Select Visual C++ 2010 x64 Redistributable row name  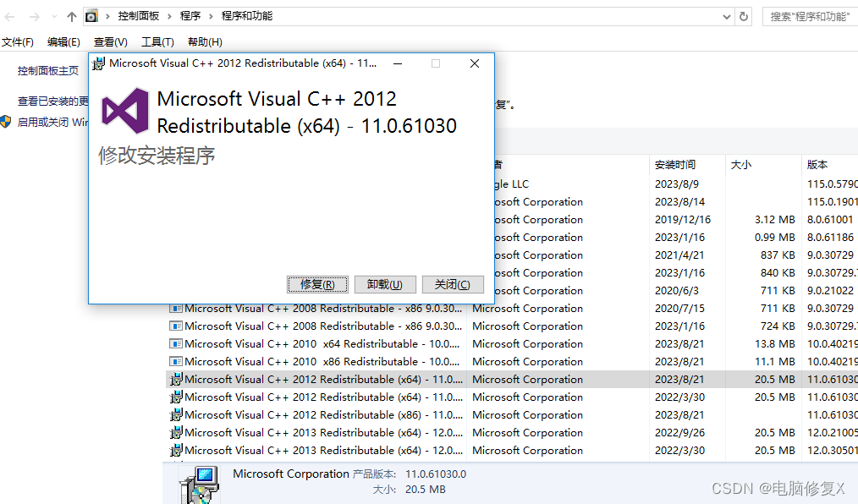(x=322, y=344)
